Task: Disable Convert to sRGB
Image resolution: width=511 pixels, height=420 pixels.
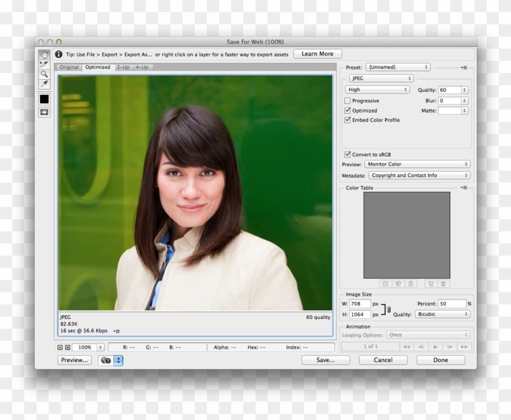Action: coord(347,153)
